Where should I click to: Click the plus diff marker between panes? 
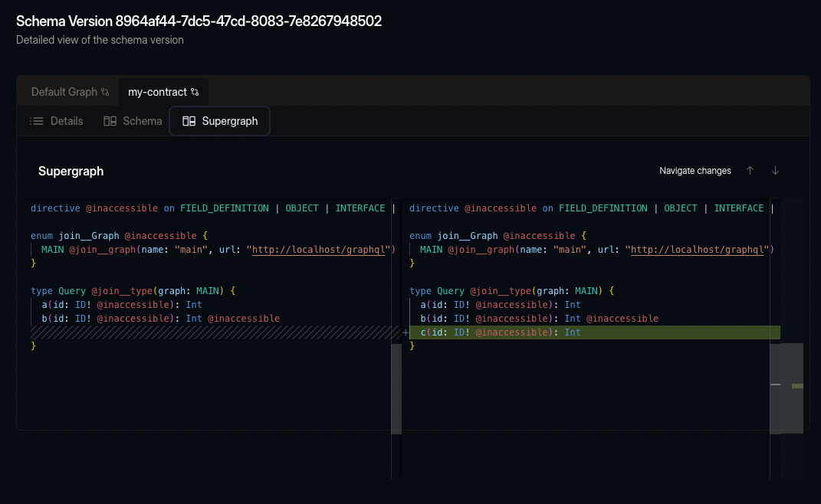[406, 332]
